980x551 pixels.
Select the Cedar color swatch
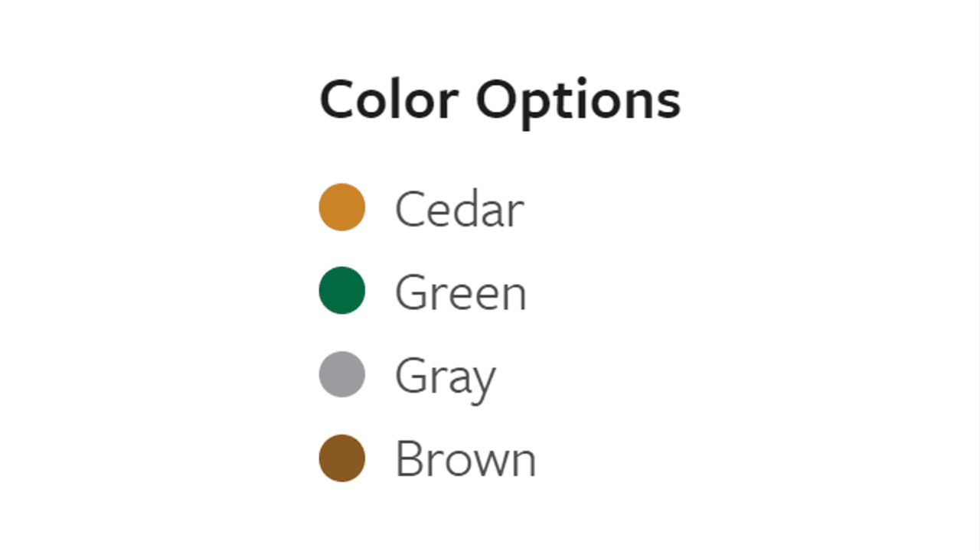(x=341, y=207)
